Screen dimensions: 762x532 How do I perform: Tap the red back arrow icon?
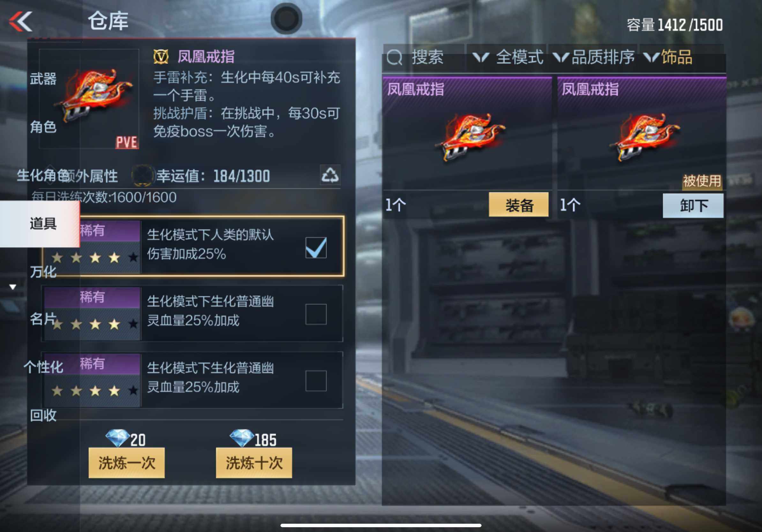20,22
